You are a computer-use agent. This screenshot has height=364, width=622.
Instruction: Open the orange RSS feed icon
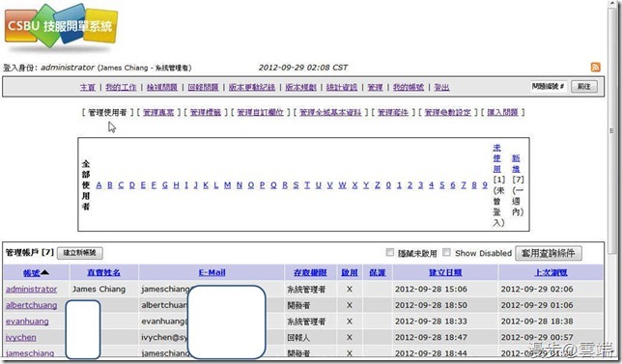tap(595, 67)
